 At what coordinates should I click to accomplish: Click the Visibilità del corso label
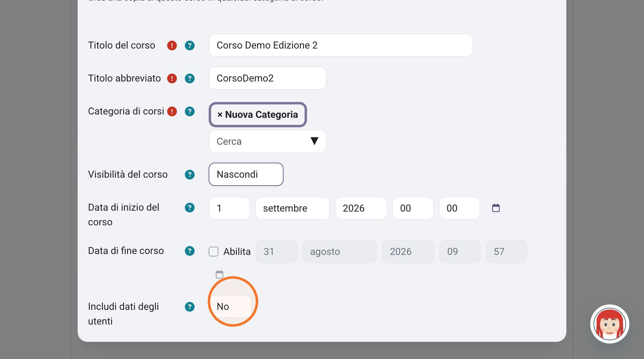pos(128,174)
